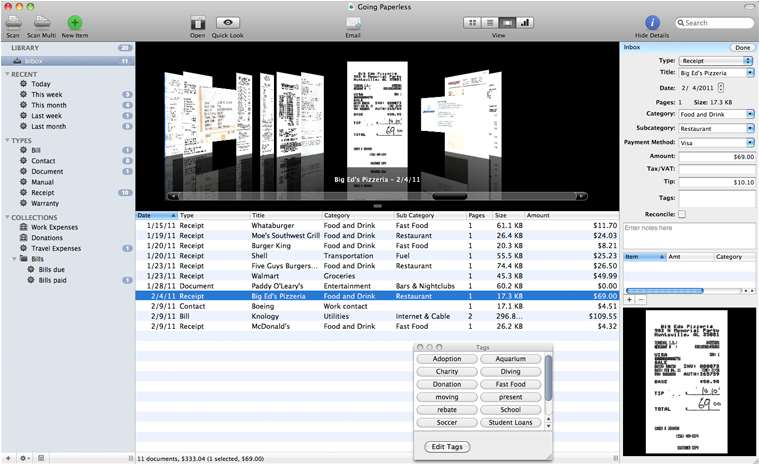Click the Fast Food tag pill
The image size is (759, 464).
pos(511,384)
